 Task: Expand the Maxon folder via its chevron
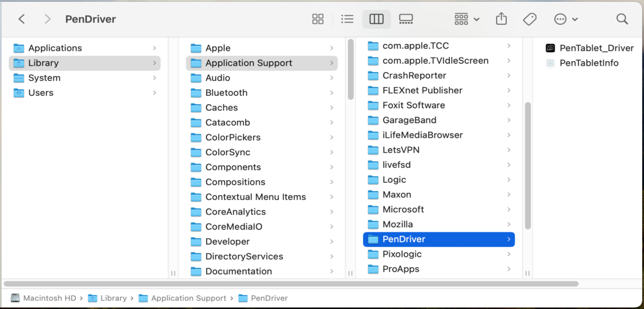(508, 194)
